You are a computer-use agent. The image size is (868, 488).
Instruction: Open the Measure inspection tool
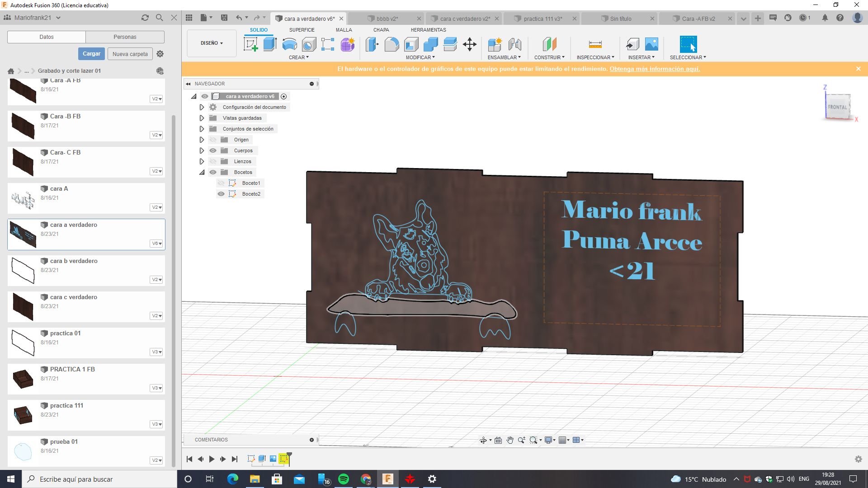(595, 44)
